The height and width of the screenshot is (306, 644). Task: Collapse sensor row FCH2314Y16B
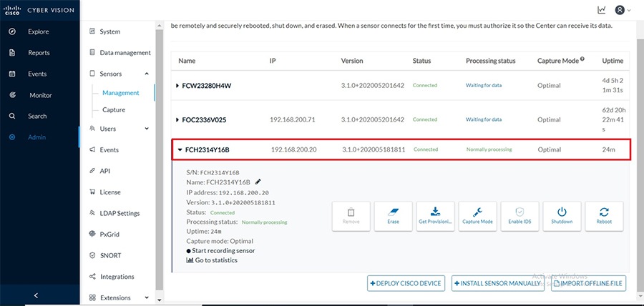[x=180, y=149]
